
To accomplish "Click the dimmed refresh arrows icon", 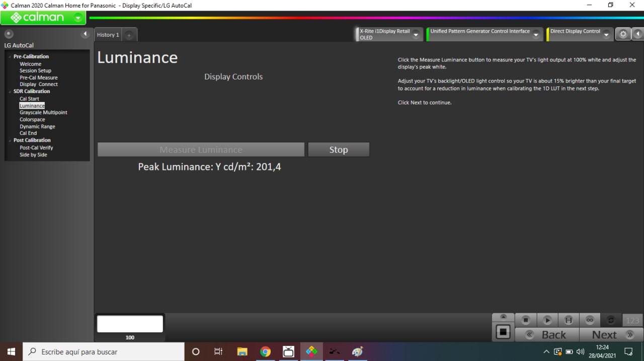I will [x=611, y=320].
